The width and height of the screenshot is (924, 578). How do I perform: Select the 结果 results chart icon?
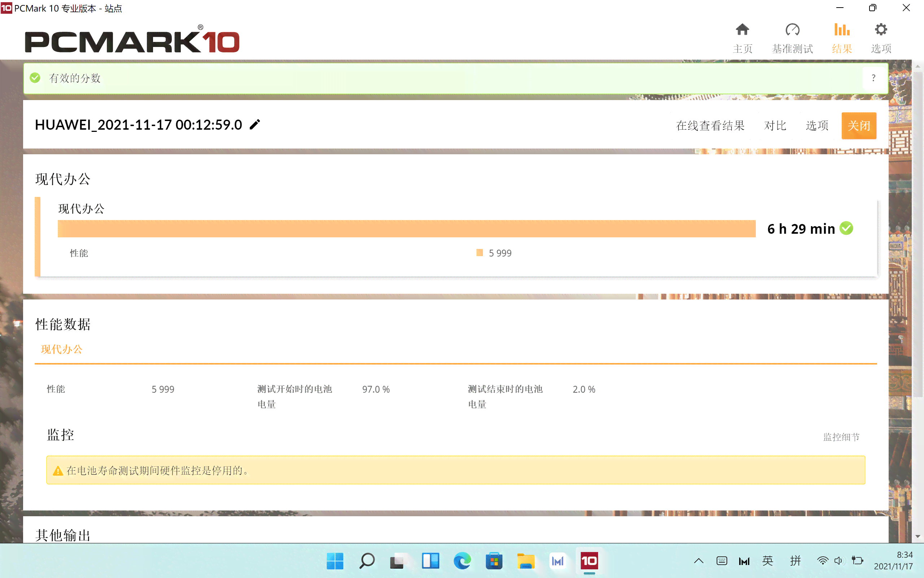coord(842,30)
